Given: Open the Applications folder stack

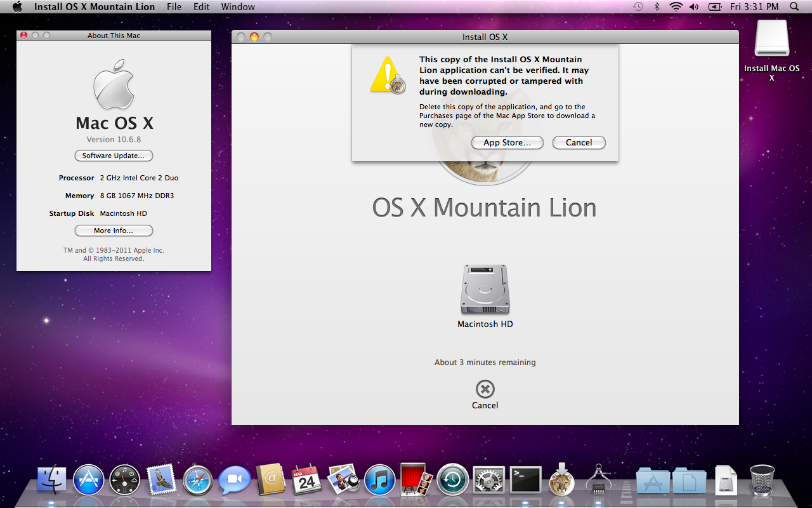Looking at the screenshot, I should (x=653, y=481).
